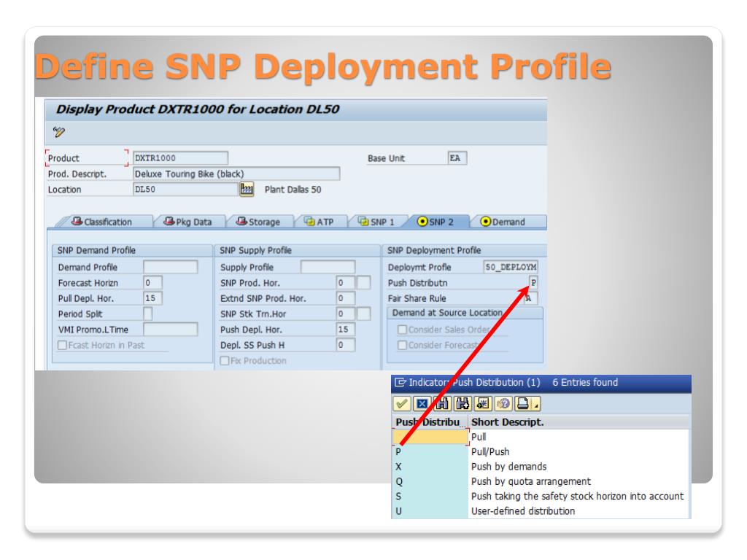Click the Product field DXTR1000

point(180,158)
